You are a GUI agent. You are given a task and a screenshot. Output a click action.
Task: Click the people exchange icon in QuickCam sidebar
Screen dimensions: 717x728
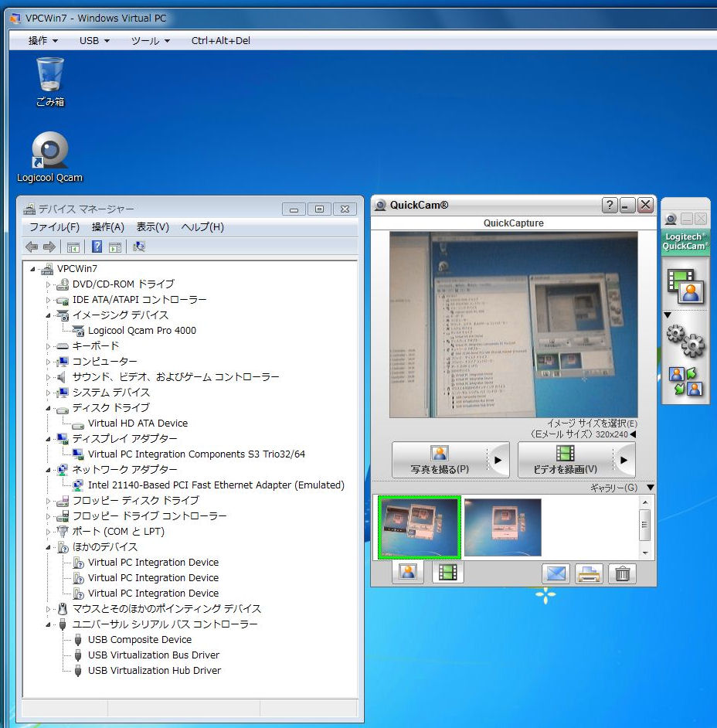tap(685, 382)
